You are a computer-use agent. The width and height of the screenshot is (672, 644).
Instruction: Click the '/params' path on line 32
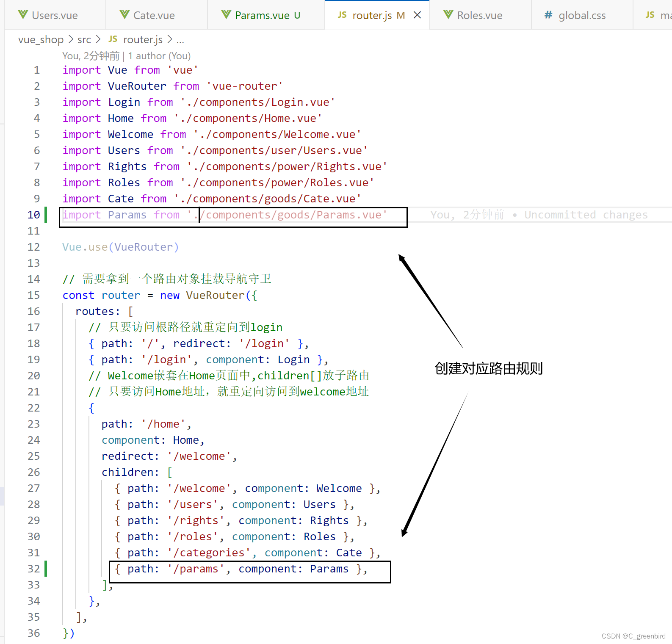coord(196,569)
